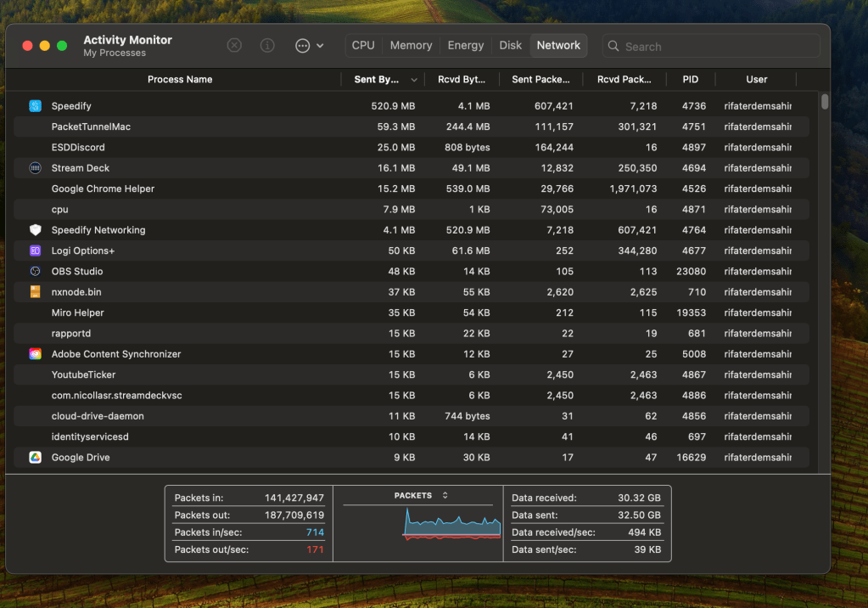Click the Packets in/sec value 714
This screenshot has width=868, height=608.
coord(315,532)
